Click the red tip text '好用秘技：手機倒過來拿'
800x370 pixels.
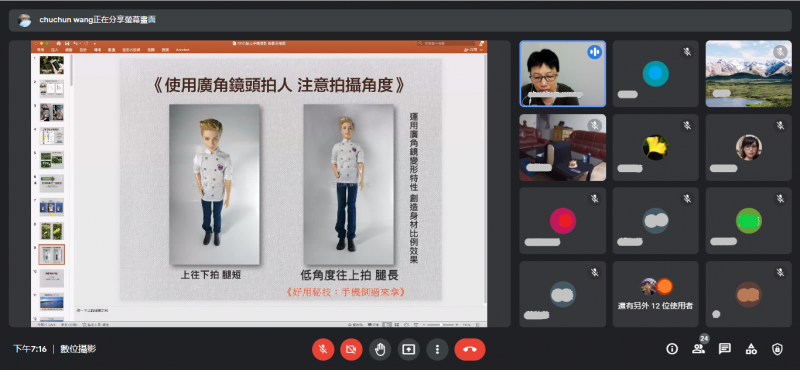coord(346,292)
